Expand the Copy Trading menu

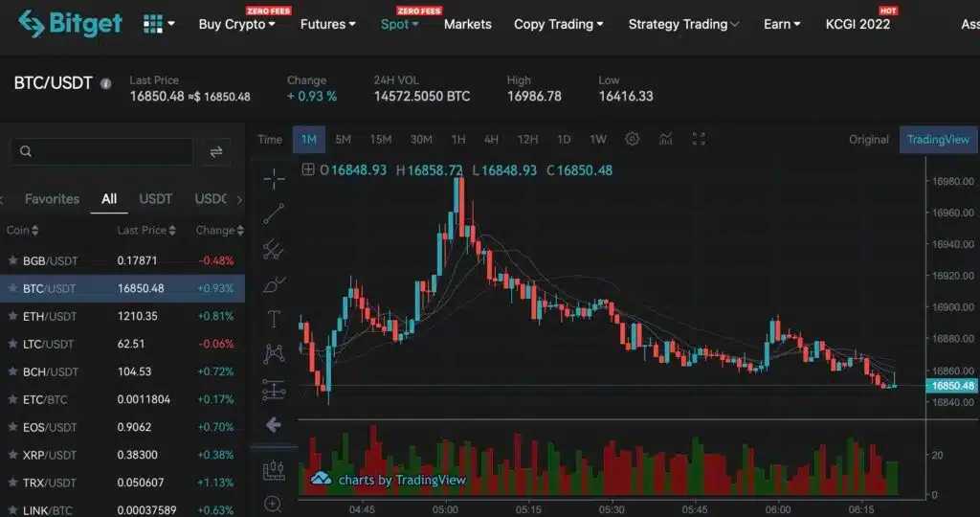(558, 24)
